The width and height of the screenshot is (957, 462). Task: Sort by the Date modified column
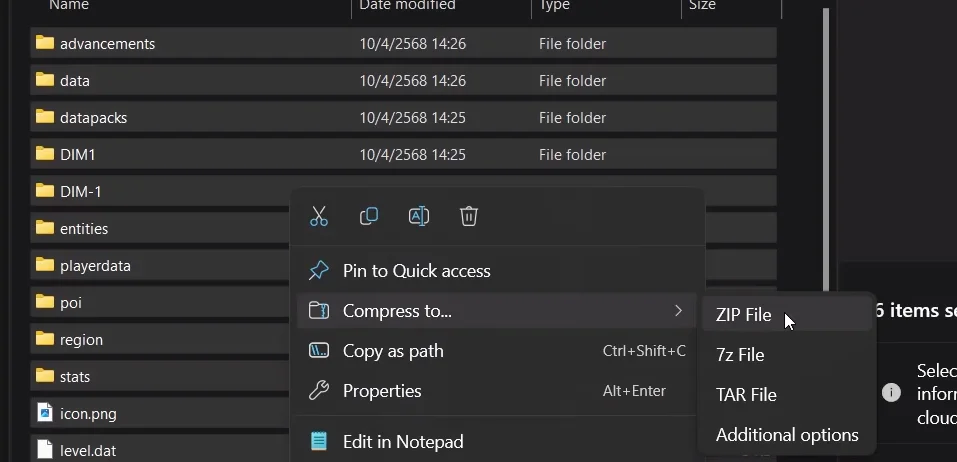pyautogui.click(x=407, y=6)
